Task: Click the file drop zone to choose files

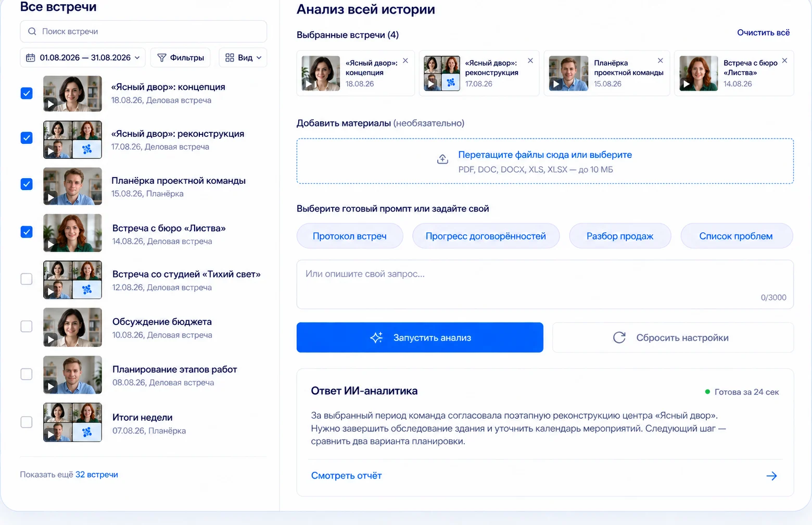Action: coord(545,161)
